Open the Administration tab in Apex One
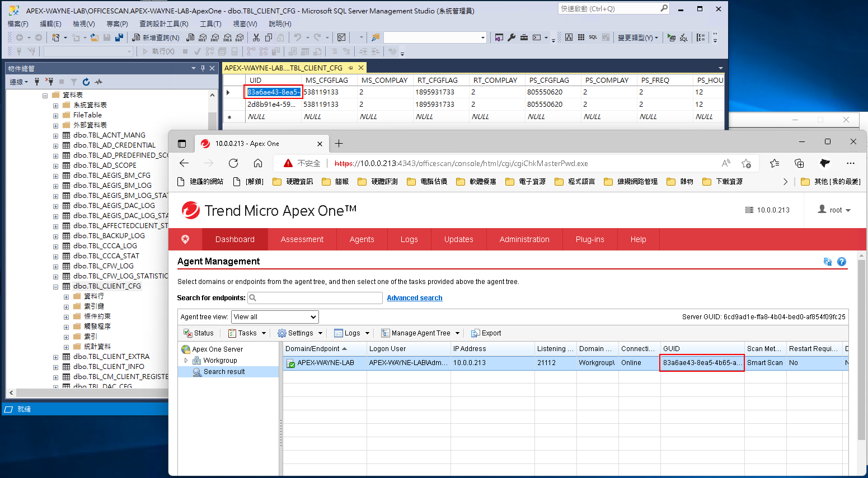Viewport: 868px width, 478px height. click(x=524, y=239)
